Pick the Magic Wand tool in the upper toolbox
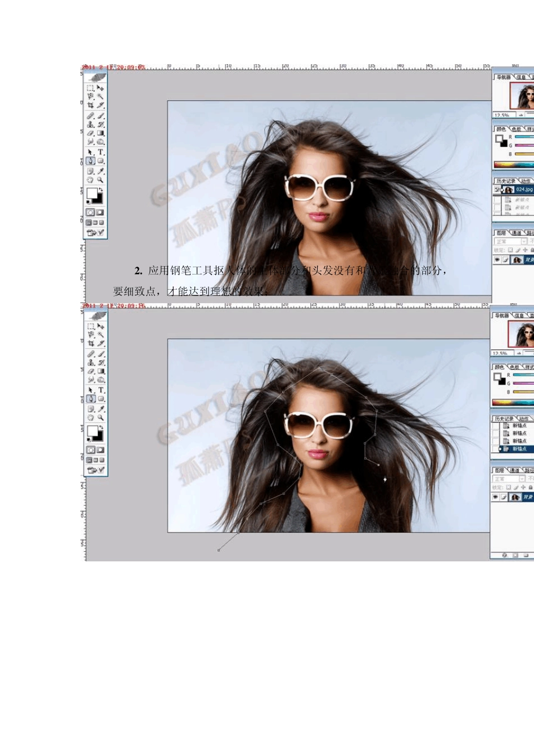The image size is (534, 756). [101, 96]
